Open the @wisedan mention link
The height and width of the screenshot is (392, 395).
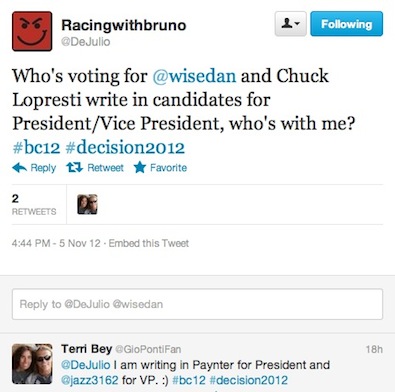(x=194, y=76)
